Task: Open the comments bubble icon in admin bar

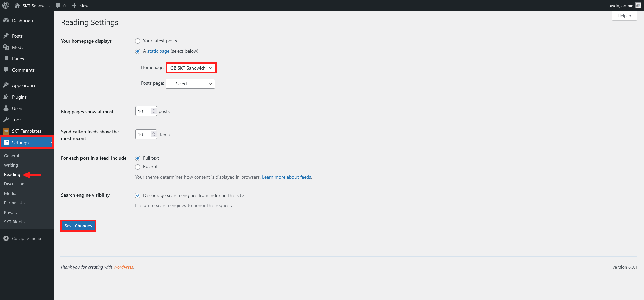Action: (x=58, y=6)
